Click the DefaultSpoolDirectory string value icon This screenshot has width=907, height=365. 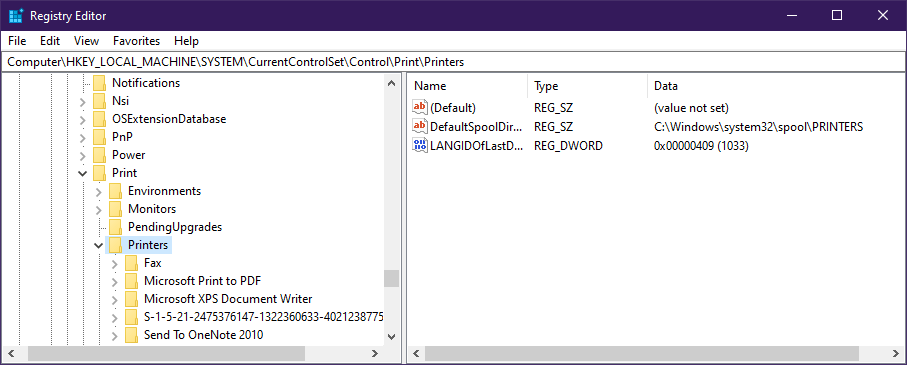(419, 126)
